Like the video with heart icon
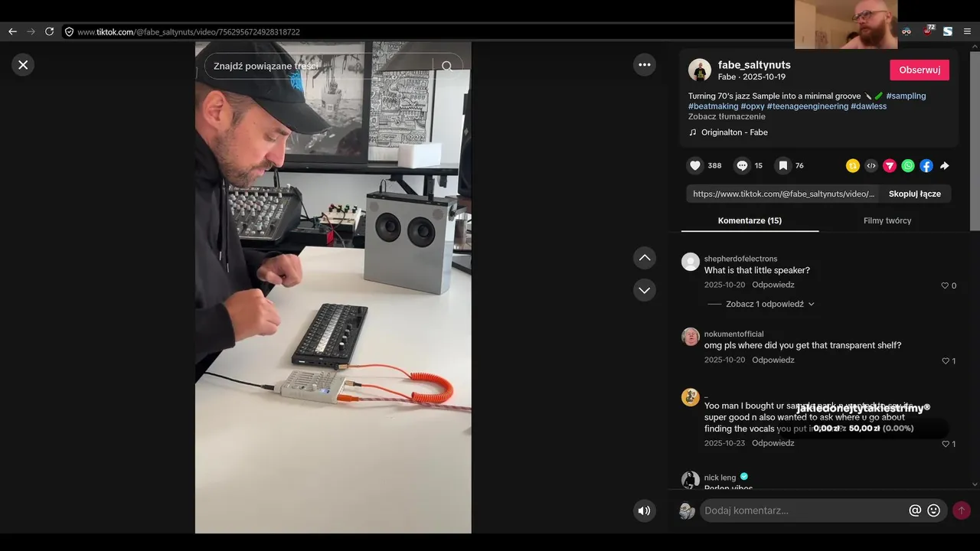This screenshot has width=980, height=551. [x=695, y=165]
